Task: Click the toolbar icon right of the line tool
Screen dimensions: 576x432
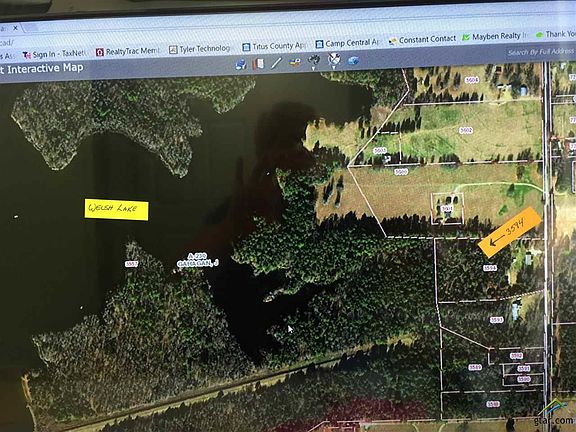Action: pyautogui.click(x=295, y=62)
